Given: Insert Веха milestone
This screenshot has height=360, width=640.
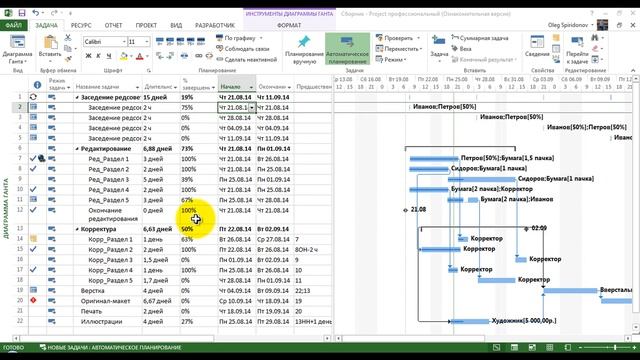Looking at the screenshot, I should pyautogui.click(x=461, y=49).
